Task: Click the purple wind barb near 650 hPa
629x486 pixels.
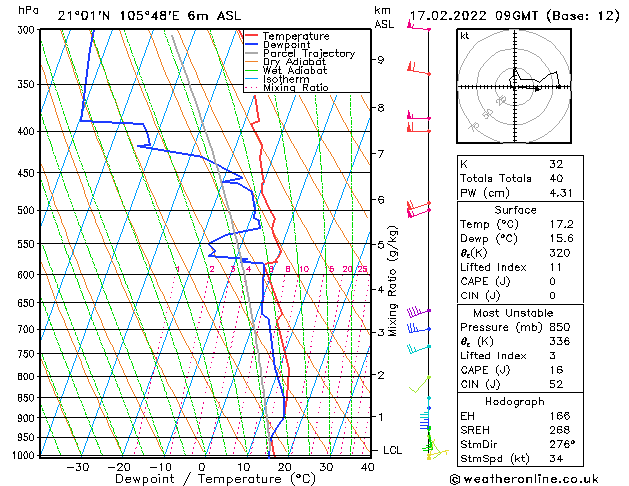Action: pos(418,312)
